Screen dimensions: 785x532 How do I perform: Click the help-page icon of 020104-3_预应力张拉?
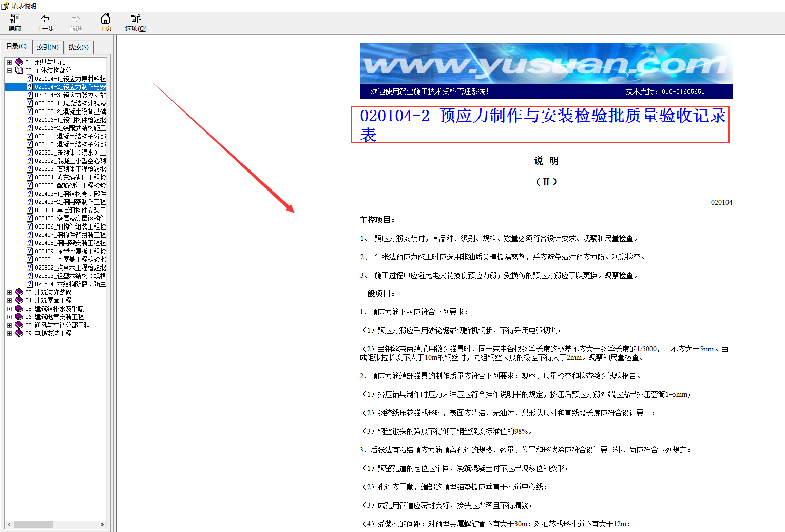click(30, 95)
